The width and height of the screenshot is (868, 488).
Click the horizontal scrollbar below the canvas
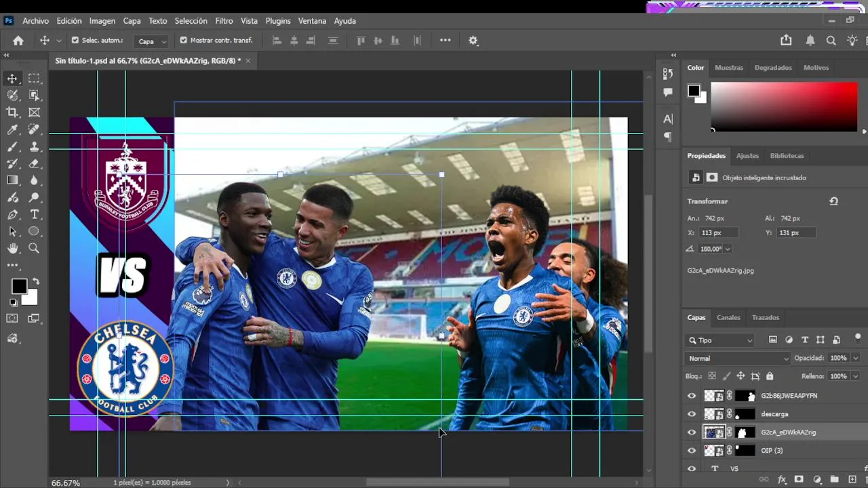click(437, 483)
